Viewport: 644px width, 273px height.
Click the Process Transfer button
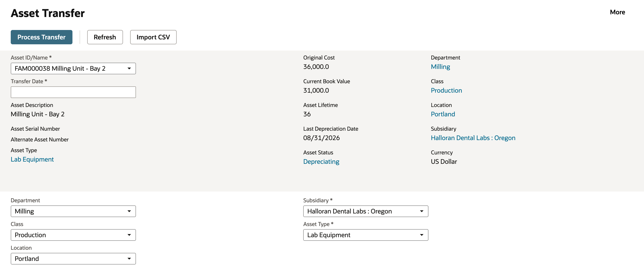[x=42, y=37]
